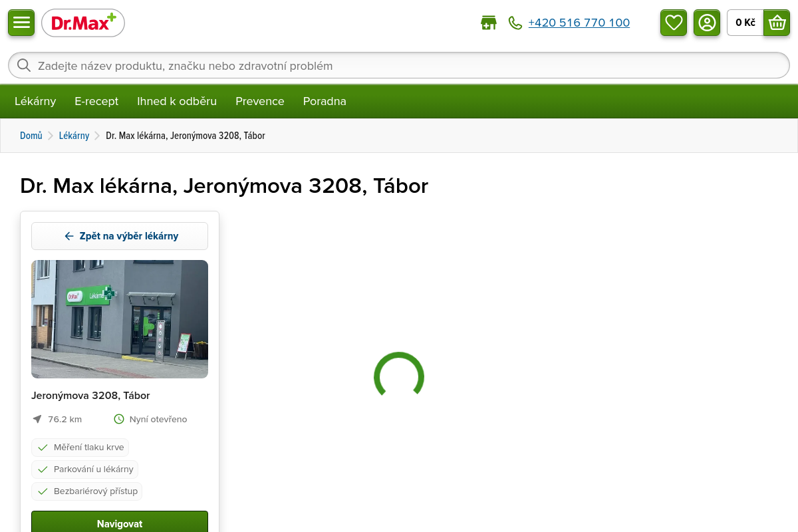798x532 pixels.
Task: Click the opening hours clock icon
Action: 119,419
